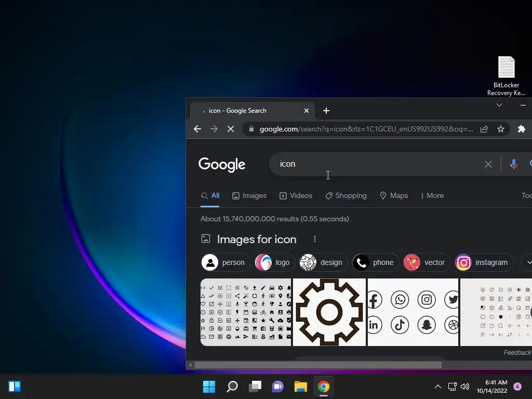Click the Chrome tab search chevron
This screenshot has height=399, width=532.
point(499,105)
